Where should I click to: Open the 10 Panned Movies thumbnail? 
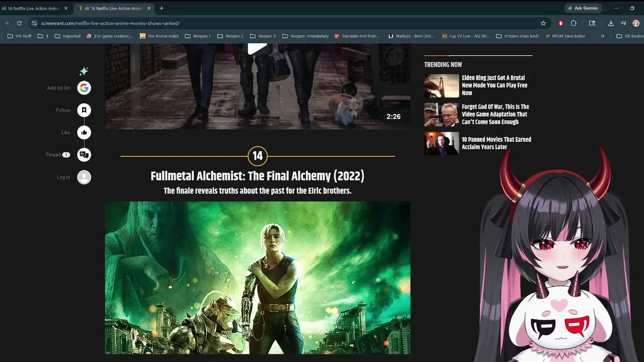441,143
